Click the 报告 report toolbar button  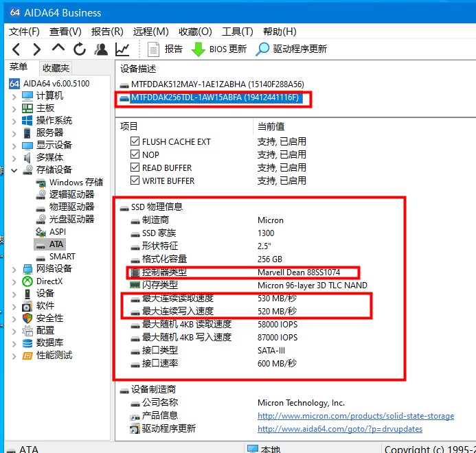coord(165,49)
